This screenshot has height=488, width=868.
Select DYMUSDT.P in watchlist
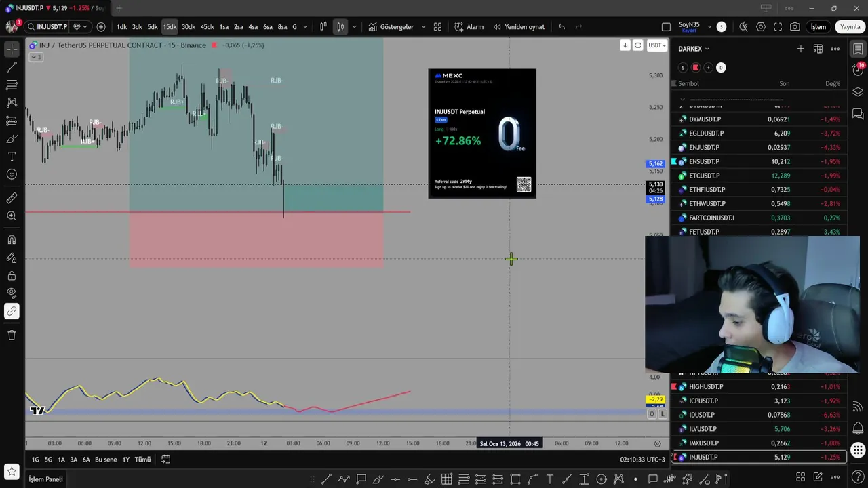tap(759, 119)
